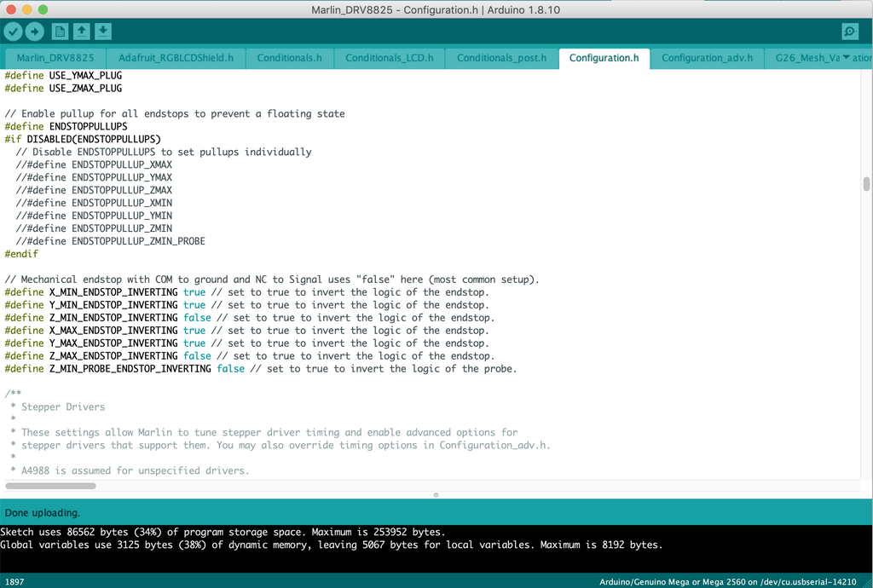Open the tab dropdown arrow menu
873x588 pixels.
click(x=847, y=57)
